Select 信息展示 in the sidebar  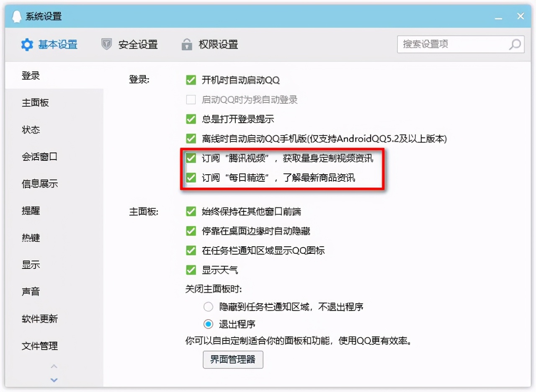pos(39,184)
